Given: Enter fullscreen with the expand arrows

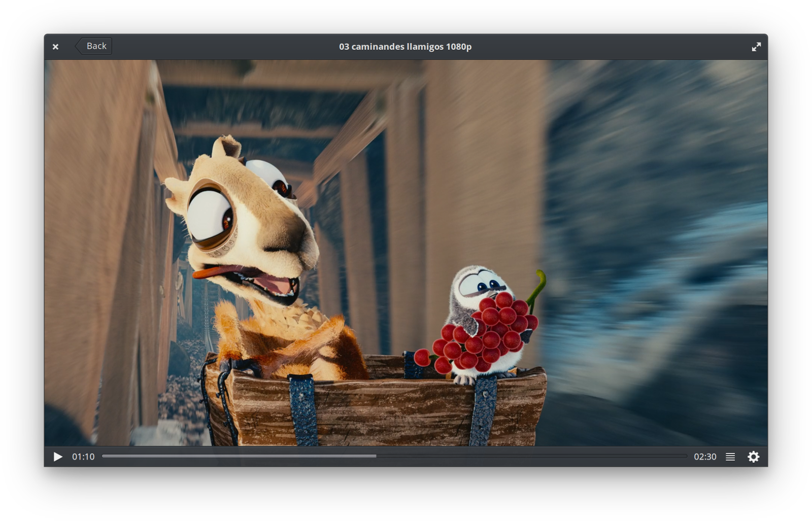Looking at the screenshot, I should click(756, 46).
